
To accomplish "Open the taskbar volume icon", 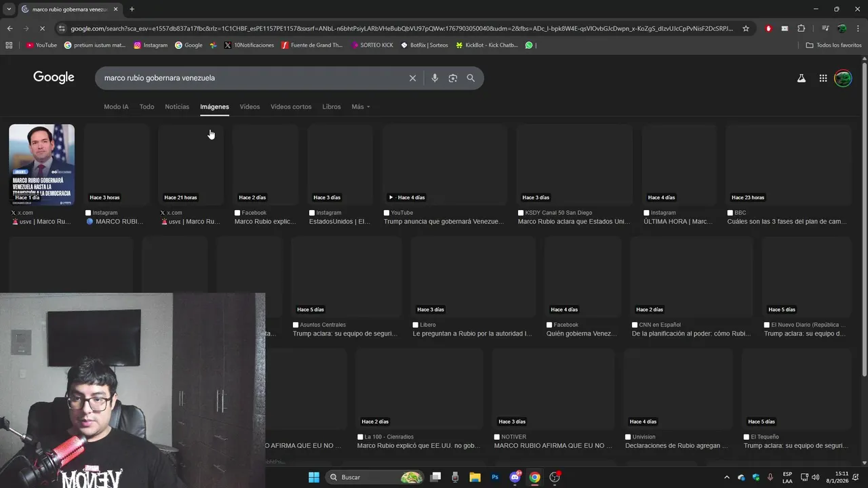I will pos(815,477).
